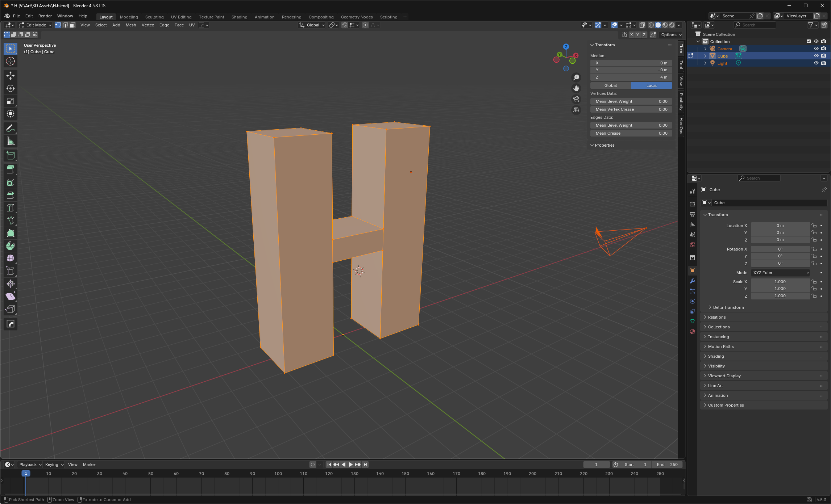Image resolution: width=831 pixels, height=504 pixels.
Task: Activate the Extrude Region tool
Action: click(x=11, y=169)
